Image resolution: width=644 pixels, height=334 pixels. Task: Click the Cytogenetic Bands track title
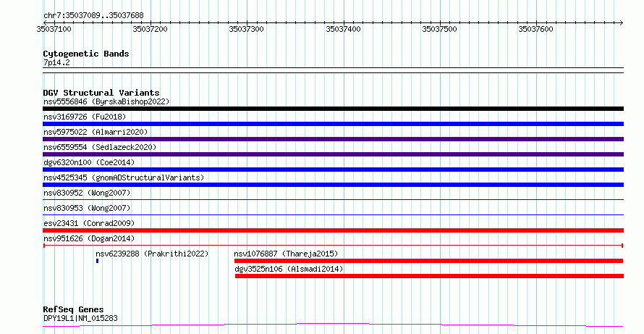coord(86,54)
